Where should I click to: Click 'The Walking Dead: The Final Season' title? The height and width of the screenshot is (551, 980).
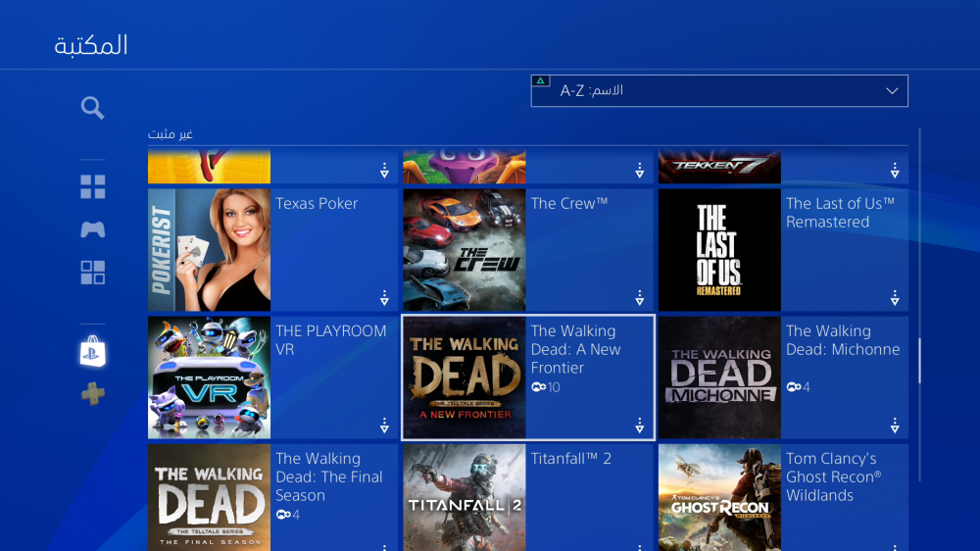coord(328,476)
